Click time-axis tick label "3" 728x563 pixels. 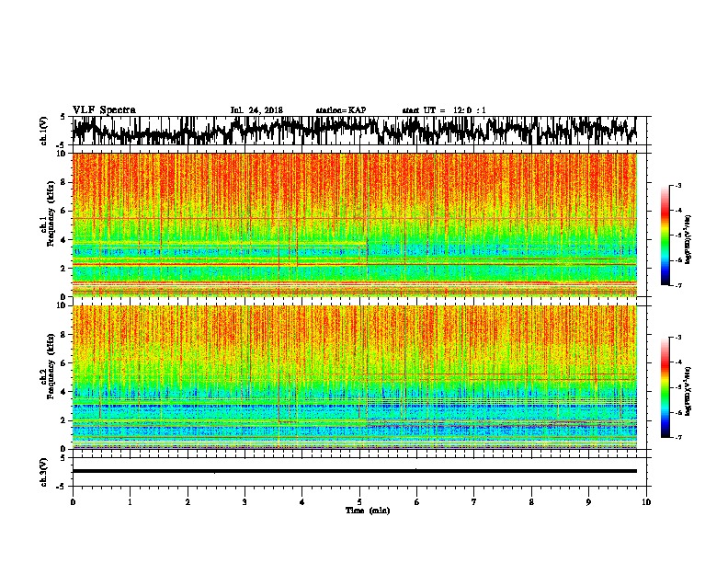[x=245, y=502]
